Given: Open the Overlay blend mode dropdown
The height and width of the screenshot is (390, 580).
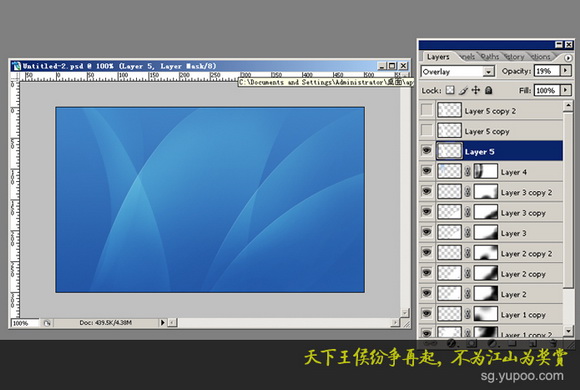Looking at the screenshot, I should pos(458,71).
